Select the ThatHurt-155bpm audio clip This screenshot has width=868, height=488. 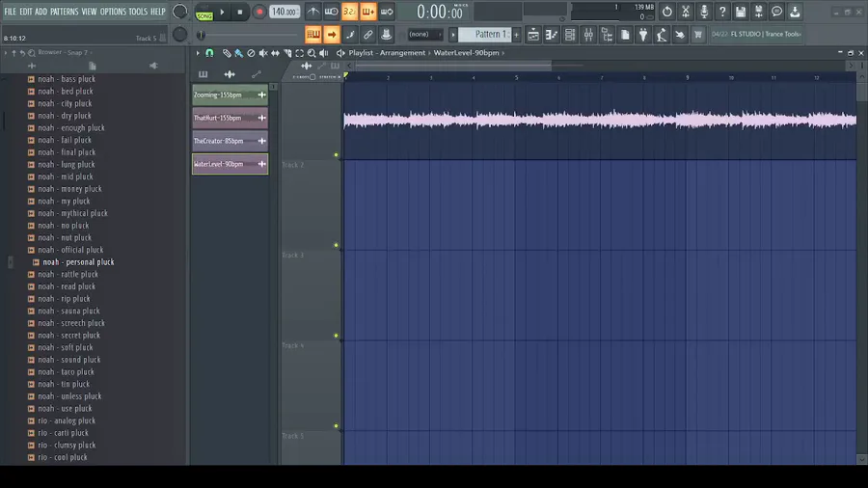(231, 118)
